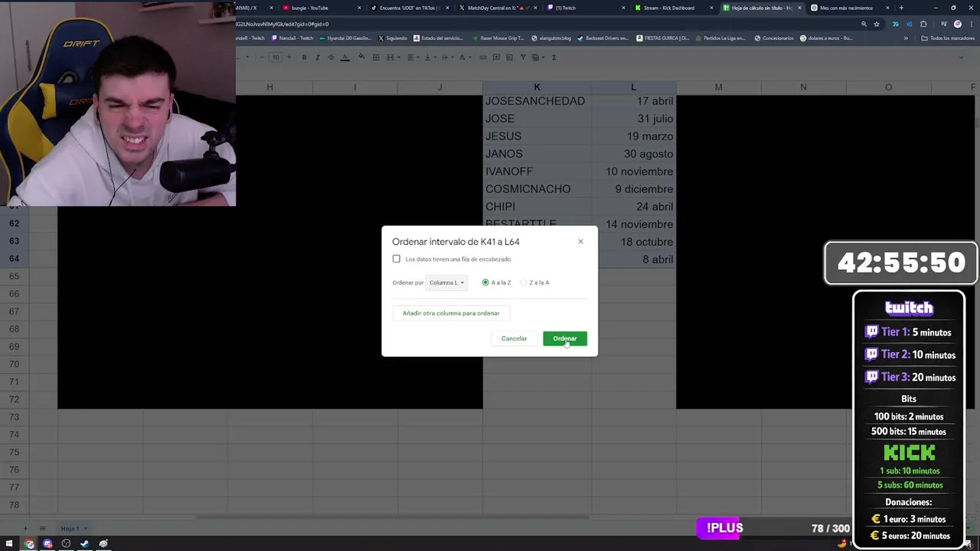Click the functions sigma icon
The image size is (980, 551).
554,57
